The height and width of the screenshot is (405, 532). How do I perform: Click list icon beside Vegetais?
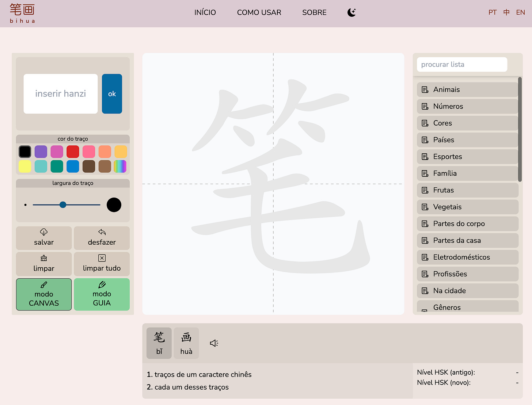(425, 207)
